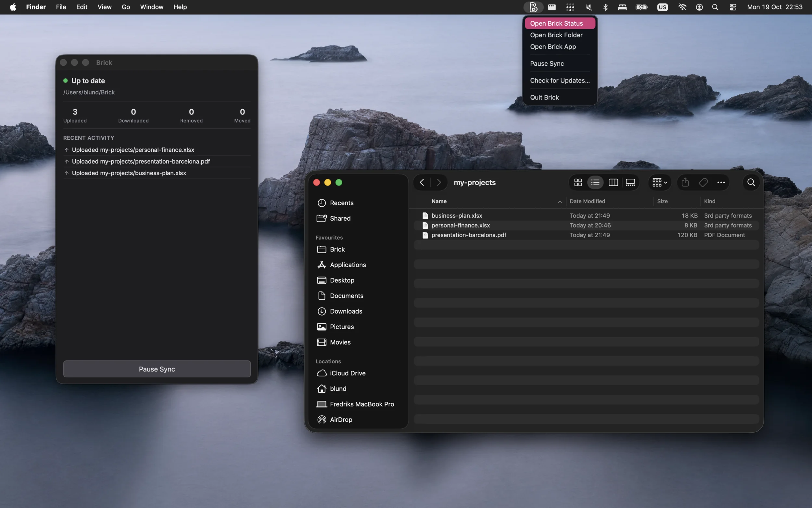Open Applications in Finder sidebar

(358, 265)
